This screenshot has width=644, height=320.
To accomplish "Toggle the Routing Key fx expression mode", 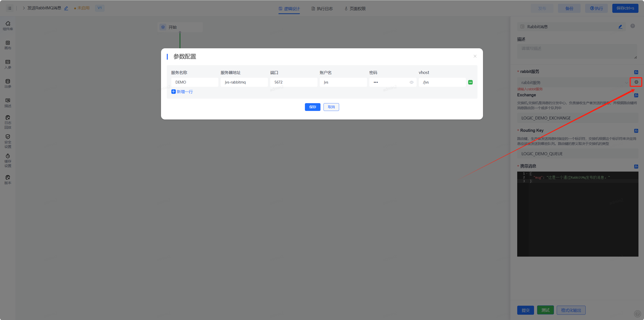I will pyautogui.click(x=636, y=131).
